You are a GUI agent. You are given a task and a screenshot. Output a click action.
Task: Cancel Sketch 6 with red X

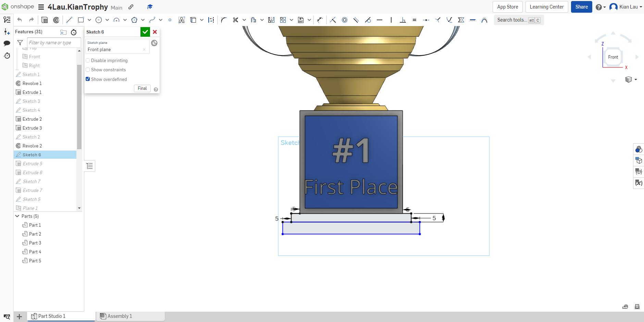point(155,32)
